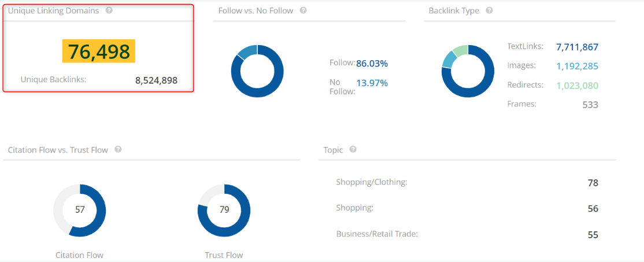Image resolution: width=644 pixels, height=262 pixels.
Task: Open Citation Flow vs. Trust Flow help icon
Action: coord(118,149)
